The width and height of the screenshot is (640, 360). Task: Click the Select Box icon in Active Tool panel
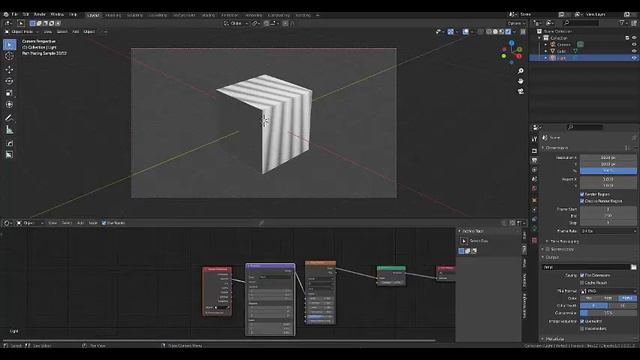point(464,241)
